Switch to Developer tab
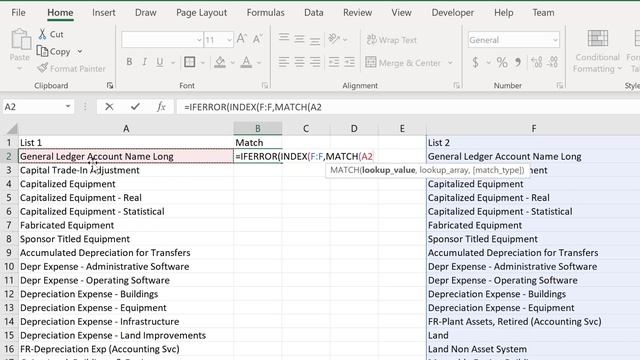The height and width of the screenshot is (360, 640). 453,13
